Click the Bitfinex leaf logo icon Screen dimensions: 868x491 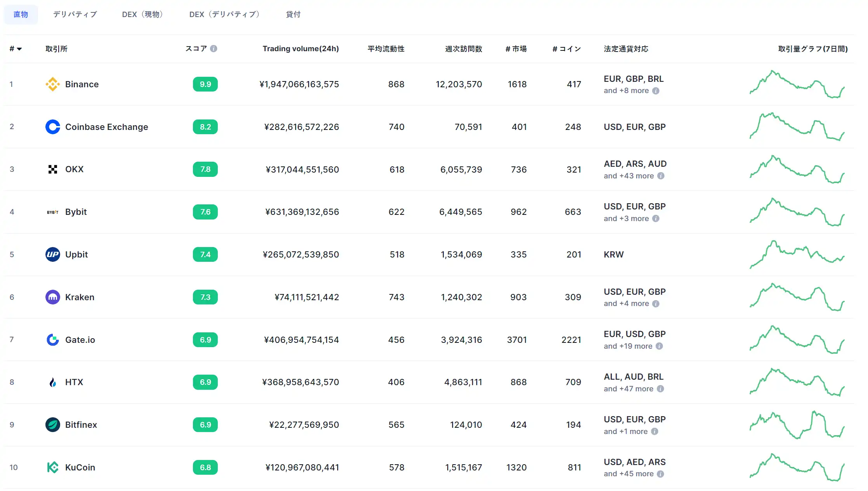tap(52, 425)
